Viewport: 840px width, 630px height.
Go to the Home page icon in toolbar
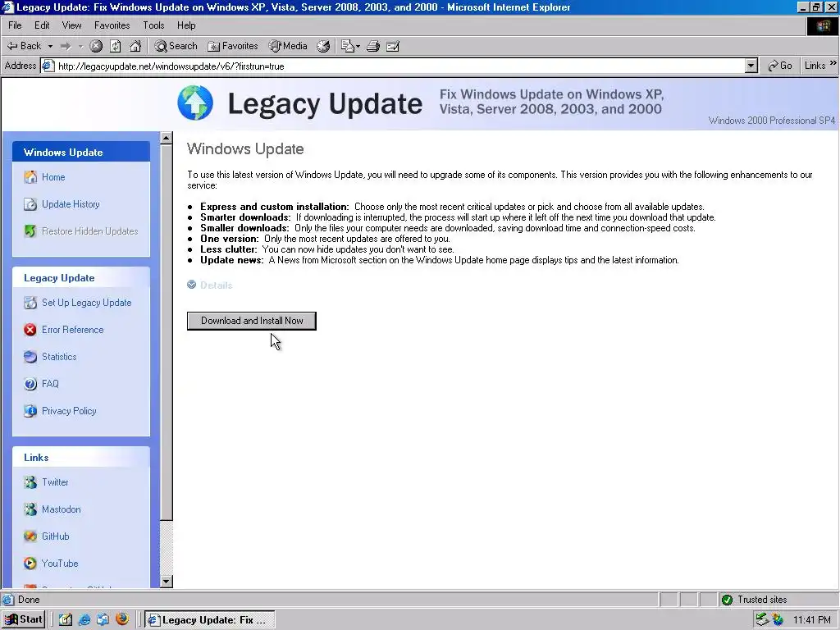click(135, 47)
